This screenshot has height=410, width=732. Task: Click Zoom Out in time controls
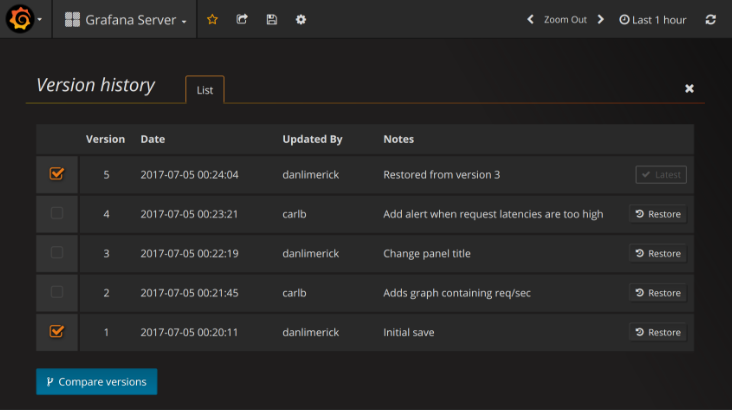click(x=565, y=19)
